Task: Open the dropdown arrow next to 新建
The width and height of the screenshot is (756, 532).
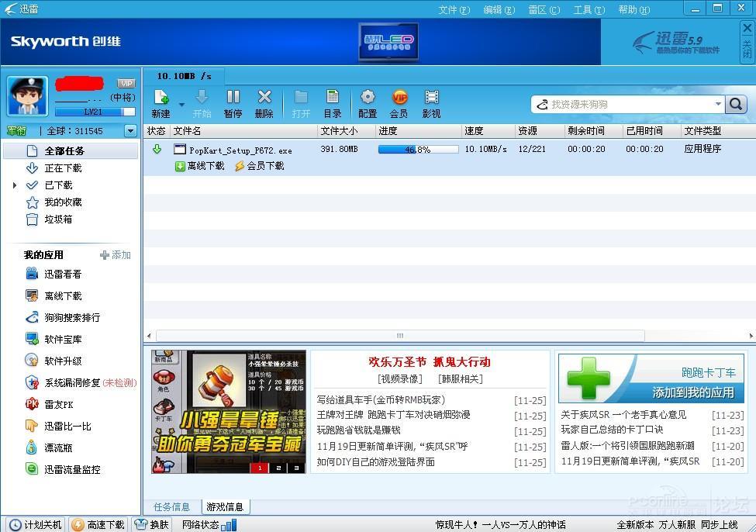Action: [x=181, y=104]
